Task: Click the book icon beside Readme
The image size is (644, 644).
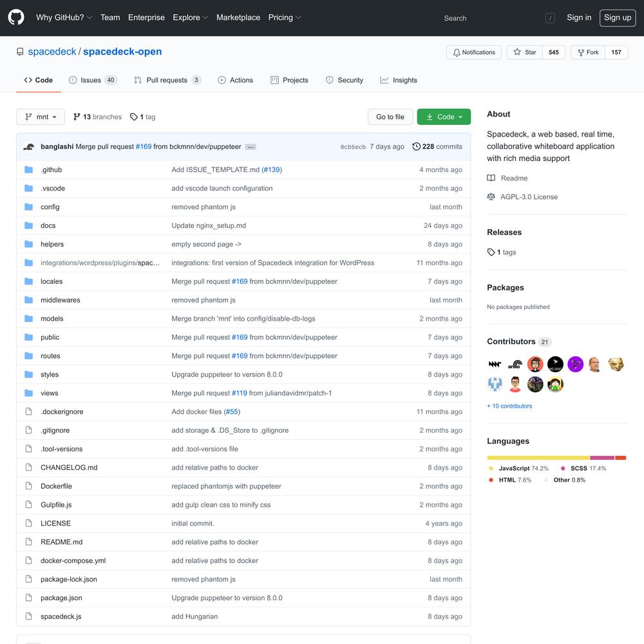Action: pos(491,178)
